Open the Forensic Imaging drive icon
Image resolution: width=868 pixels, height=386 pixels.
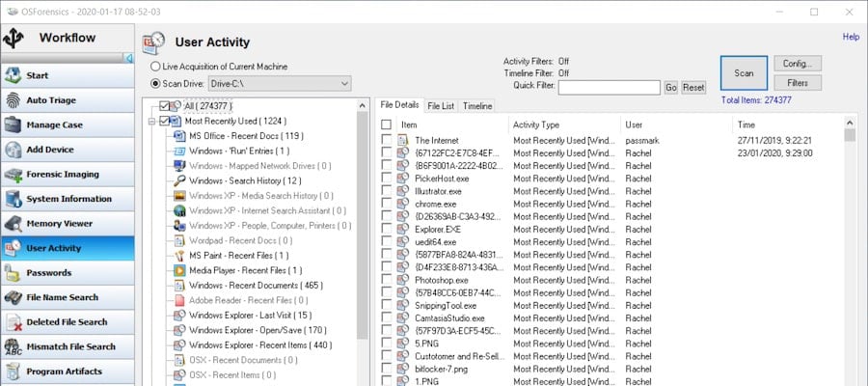click(13, 174)
